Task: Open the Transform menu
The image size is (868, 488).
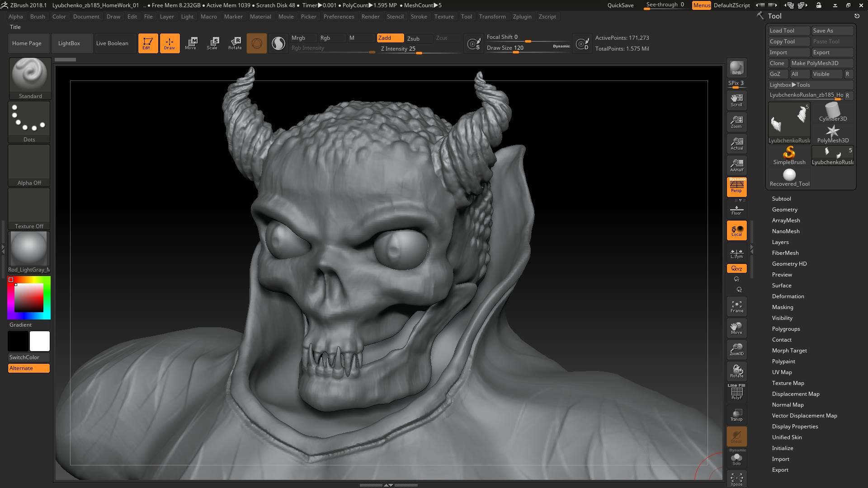Action: click(x=492, y=17)
